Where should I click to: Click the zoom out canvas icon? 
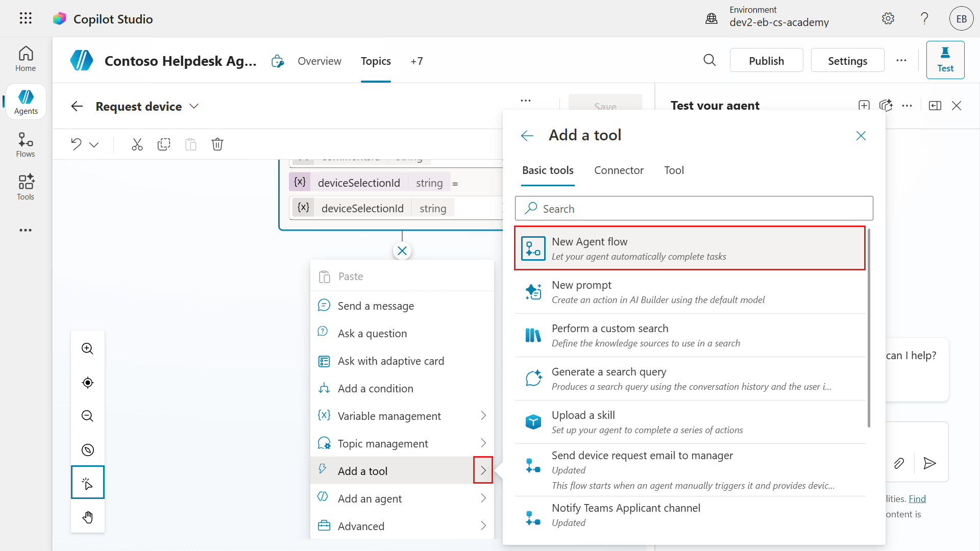88,416
